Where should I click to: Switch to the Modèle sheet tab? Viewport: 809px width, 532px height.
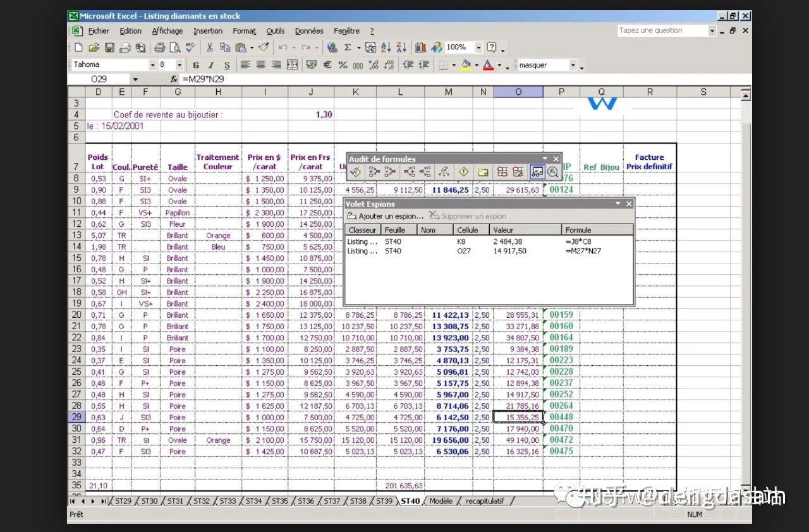[x=441, y=501]
